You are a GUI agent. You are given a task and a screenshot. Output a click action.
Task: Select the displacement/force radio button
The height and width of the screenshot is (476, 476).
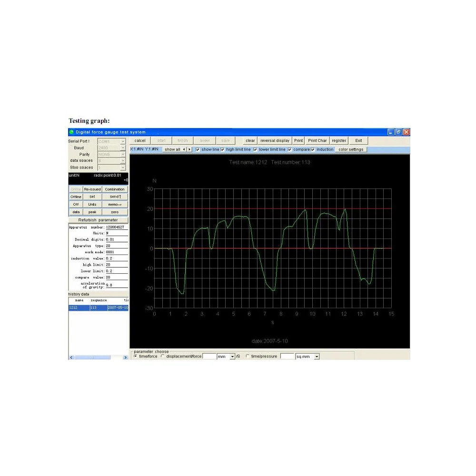coord(163,356)
